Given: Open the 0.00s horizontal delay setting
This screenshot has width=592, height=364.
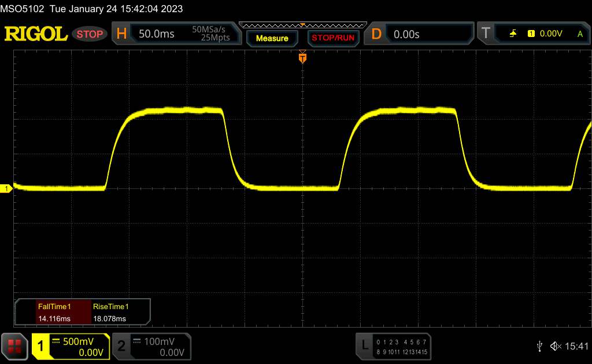Looking at the screenshot, I should (406, 34).
